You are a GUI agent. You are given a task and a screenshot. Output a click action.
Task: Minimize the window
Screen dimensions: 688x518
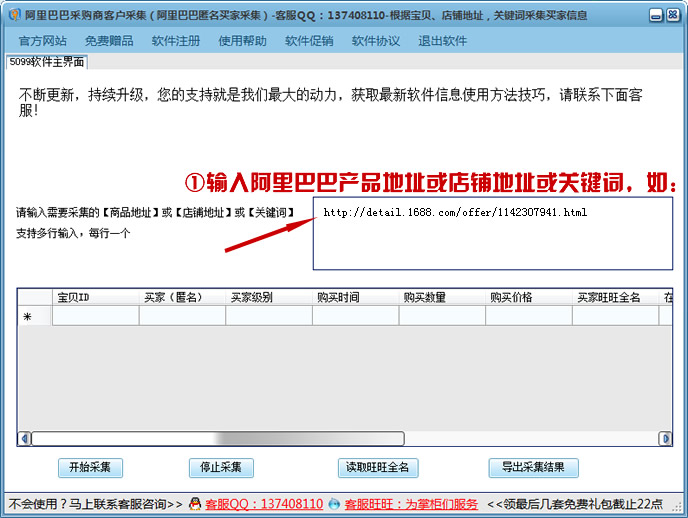coord(656,15)
